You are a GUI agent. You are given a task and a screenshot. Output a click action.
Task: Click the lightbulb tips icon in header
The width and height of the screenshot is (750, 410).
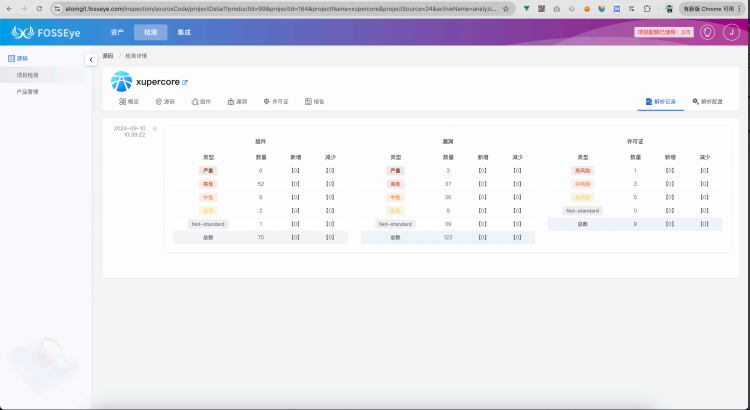707,32
